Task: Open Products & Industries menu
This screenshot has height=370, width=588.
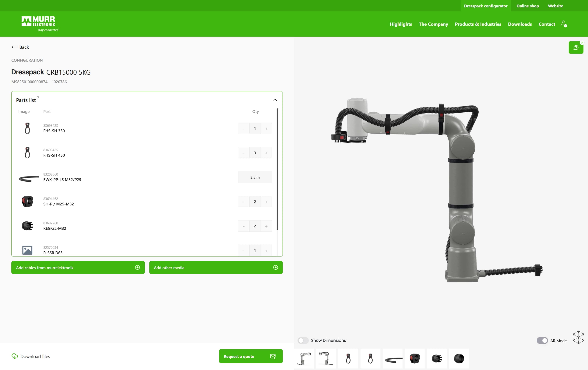Action: coord(478,24)
